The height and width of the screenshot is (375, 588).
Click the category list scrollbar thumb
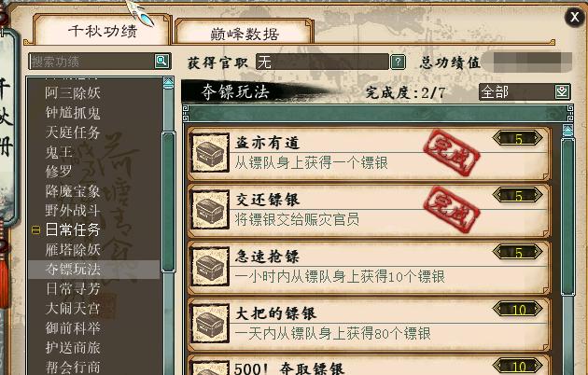point(168,202)
